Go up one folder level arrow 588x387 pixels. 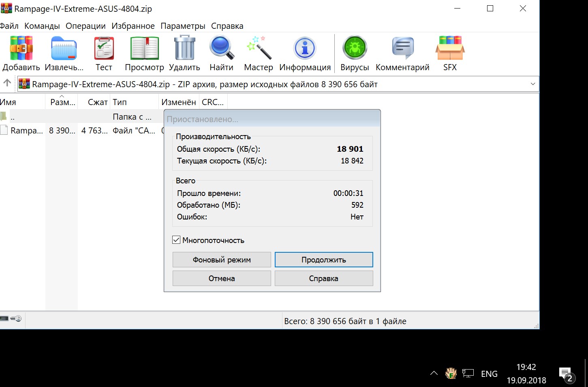pyautogui.click(x=7, y=83)
